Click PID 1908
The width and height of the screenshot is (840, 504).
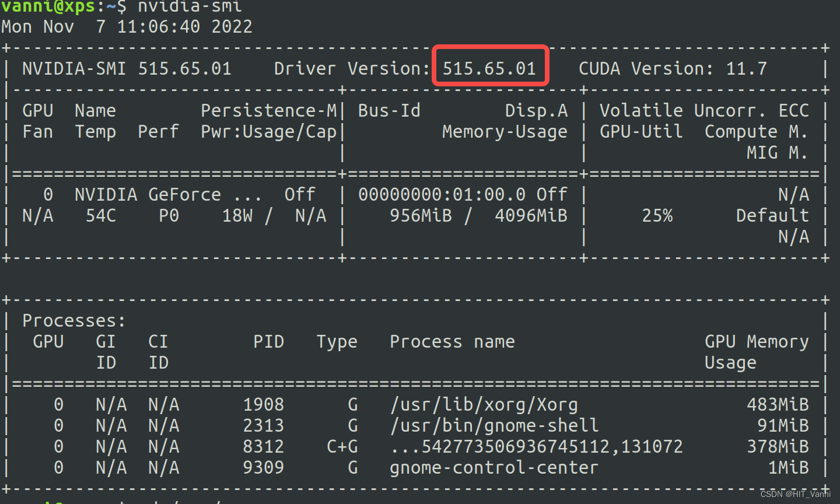[x=263, y=405]
